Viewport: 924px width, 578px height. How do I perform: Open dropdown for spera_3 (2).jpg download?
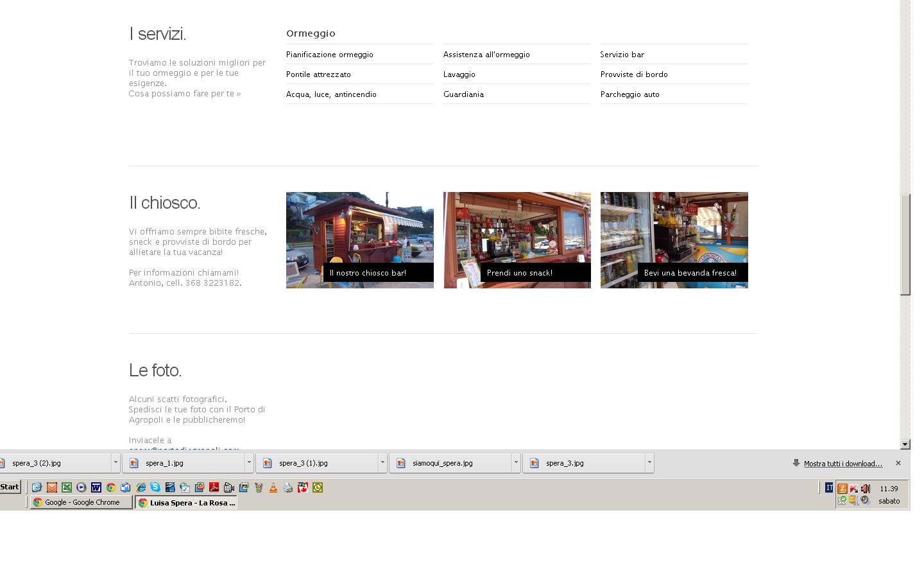[116, 462]
